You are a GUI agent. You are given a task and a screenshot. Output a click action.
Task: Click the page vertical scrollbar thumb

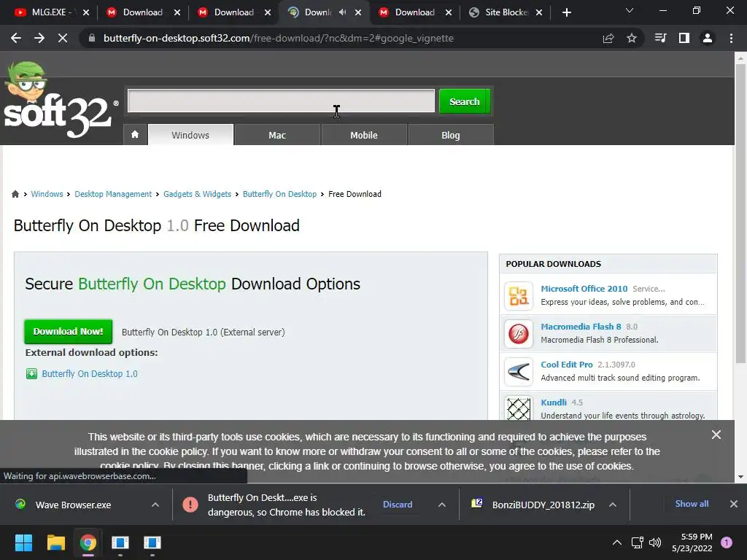click(740, 213)
